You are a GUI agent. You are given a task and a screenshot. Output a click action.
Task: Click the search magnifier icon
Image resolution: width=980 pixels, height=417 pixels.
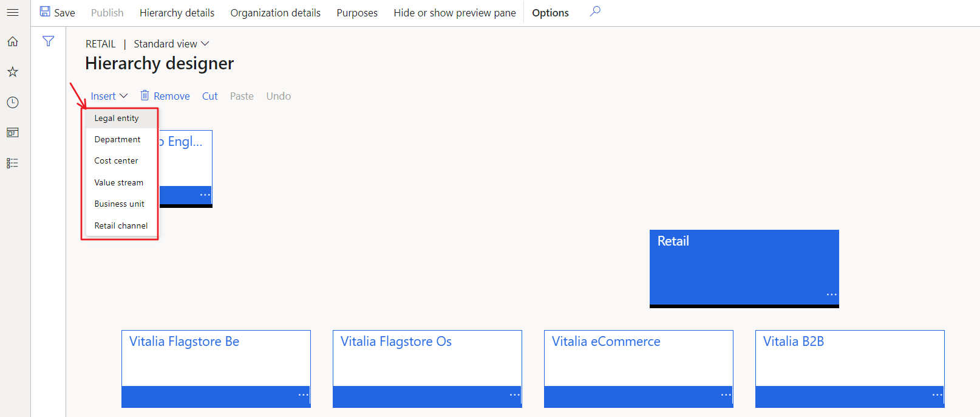(x=595, y=12)
